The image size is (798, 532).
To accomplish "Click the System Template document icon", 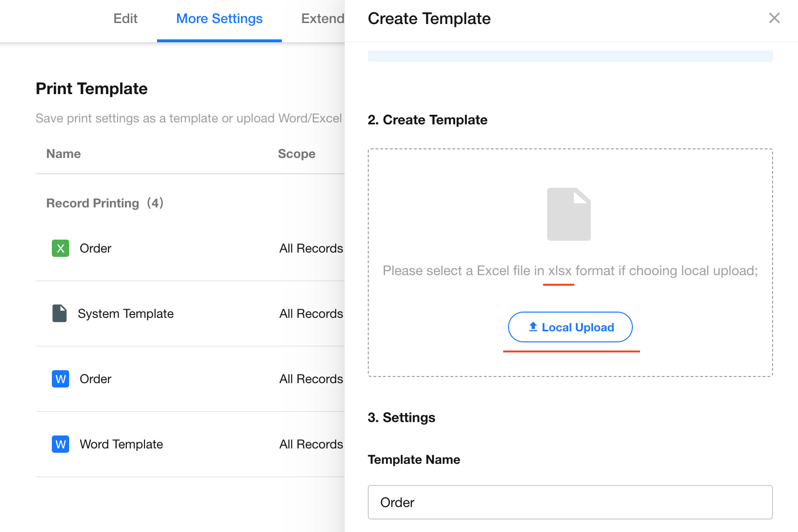I will click(x=60, y=314).
